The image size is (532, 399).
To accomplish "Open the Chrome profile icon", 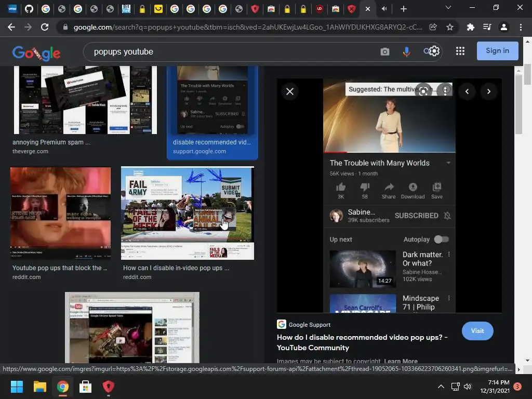I will tap(504, 27).
